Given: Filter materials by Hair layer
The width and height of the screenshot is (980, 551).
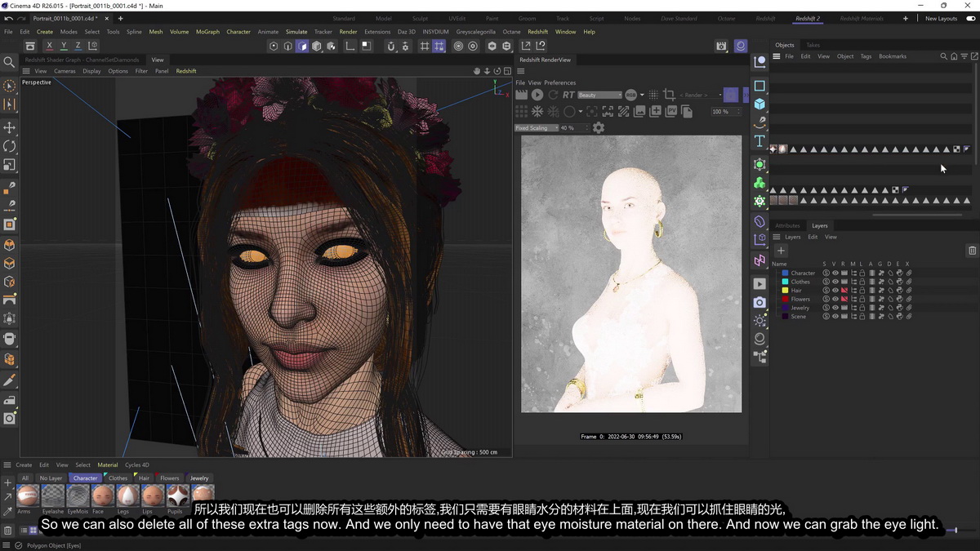Looking at the screenshot, I should point(144,478).
